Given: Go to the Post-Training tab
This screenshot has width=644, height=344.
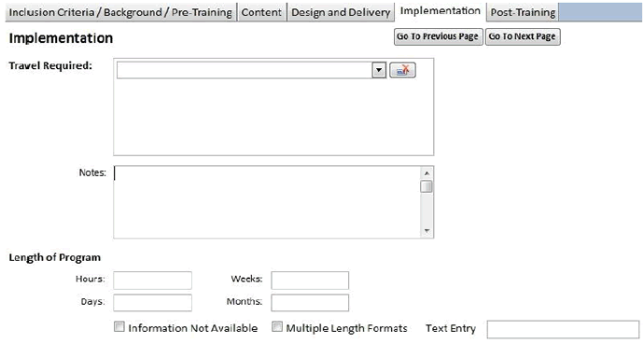Looking at the screenshot, I should click(x=523, y=12).
